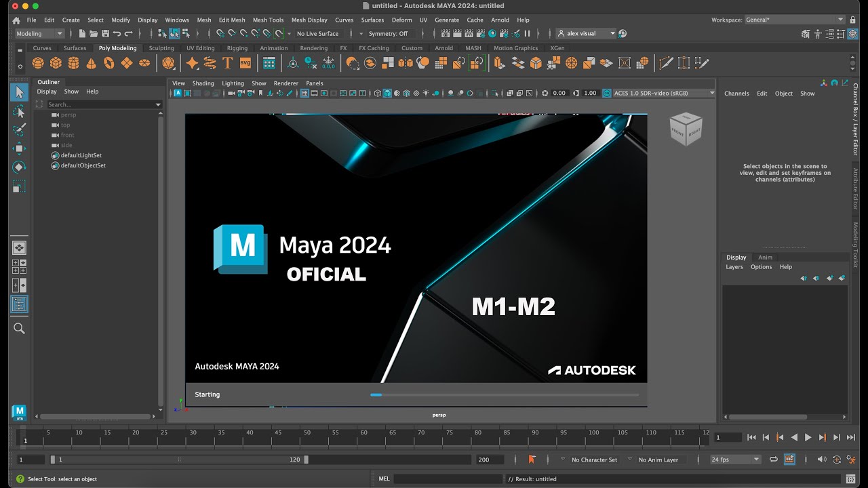Switch to the Sculpting shelf tab
Viewport: 868px width, 488px height.
tap(161, 48)
